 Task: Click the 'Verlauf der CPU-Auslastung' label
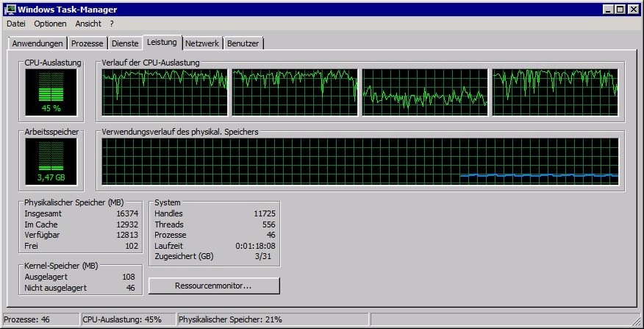coord(151,63)
